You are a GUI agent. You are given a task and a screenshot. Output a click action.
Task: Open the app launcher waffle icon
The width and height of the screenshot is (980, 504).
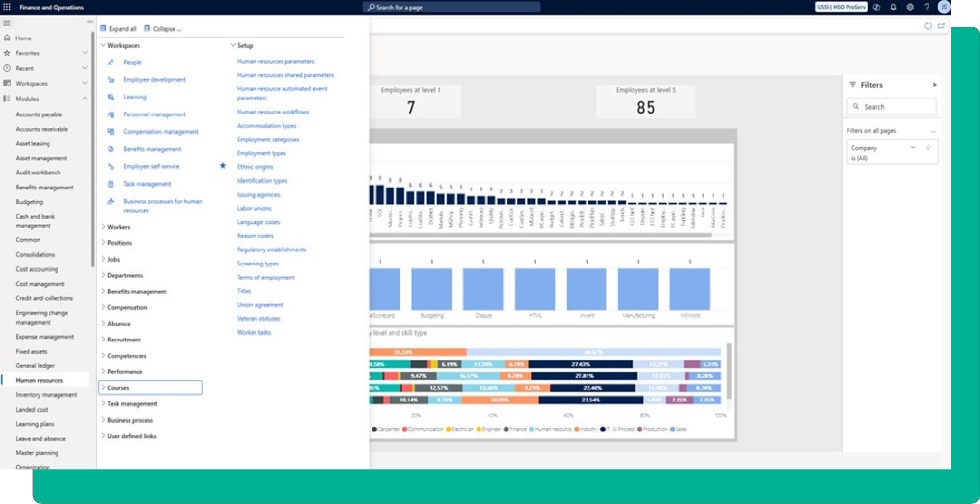click(7, 7)
